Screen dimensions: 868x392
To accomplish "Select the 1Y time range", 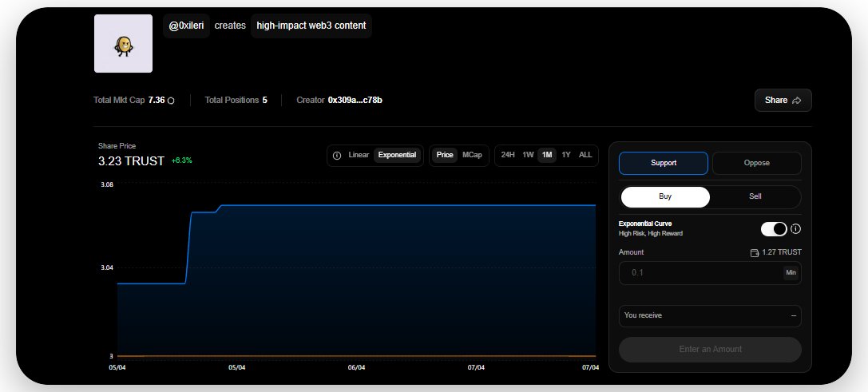I will pyautogui.click(x=565, y=155).
